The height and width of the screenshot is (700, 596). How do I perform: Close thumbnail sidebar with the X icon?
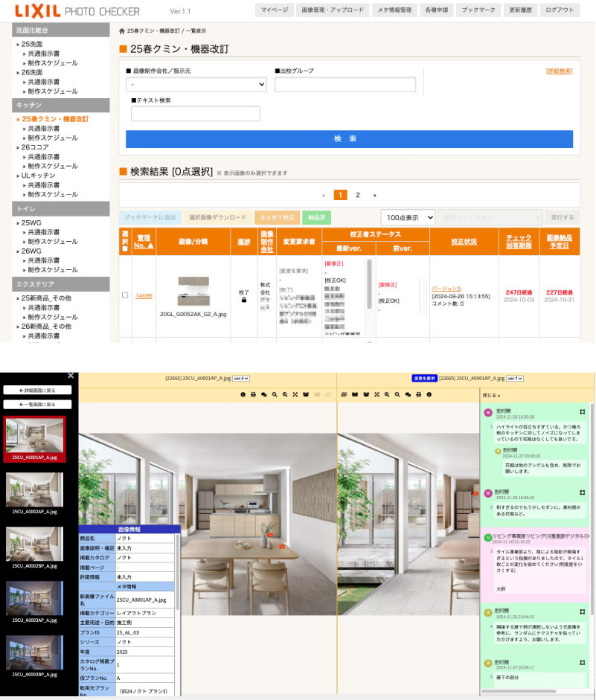tap(71, 376)
